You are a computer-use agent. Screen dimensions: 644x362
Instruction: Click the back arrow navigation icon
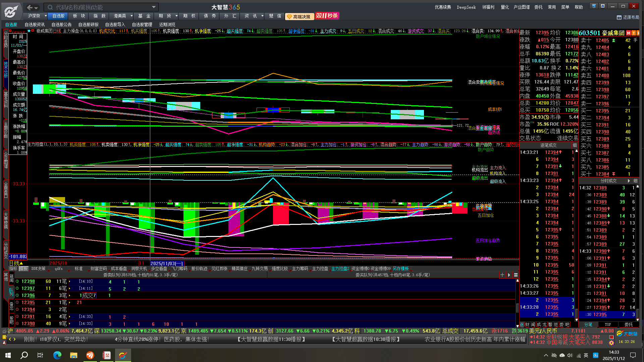click(30, 7)
